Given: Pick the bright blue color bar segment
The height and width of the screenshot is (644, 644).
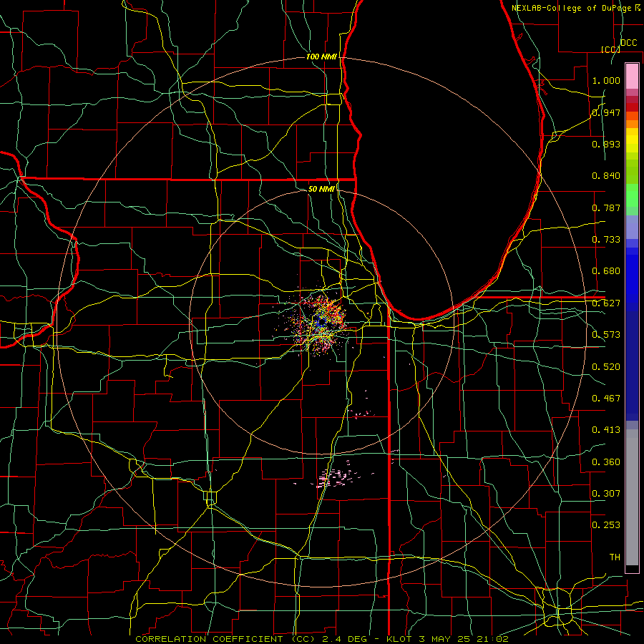Looking at the screenshot, I should click(632, 279).
